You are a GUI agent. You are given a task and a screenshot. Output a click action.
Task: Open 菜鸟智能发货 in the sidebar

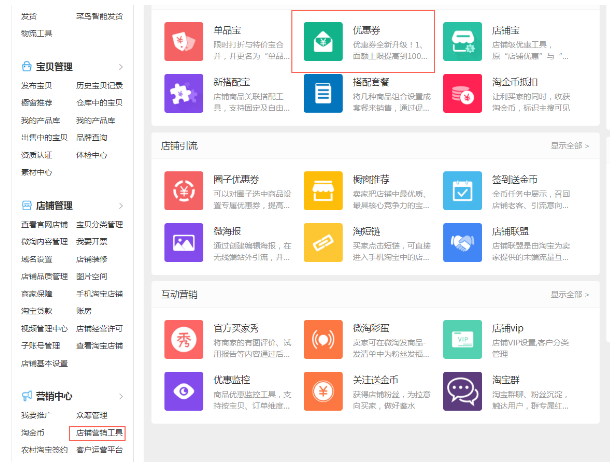[x=100, y=16]
